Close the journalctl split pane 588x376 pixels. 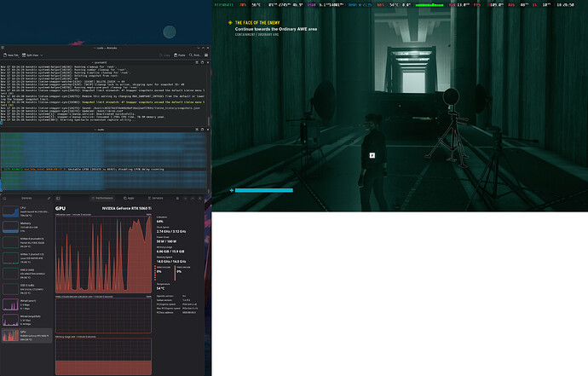pos(208,62)
